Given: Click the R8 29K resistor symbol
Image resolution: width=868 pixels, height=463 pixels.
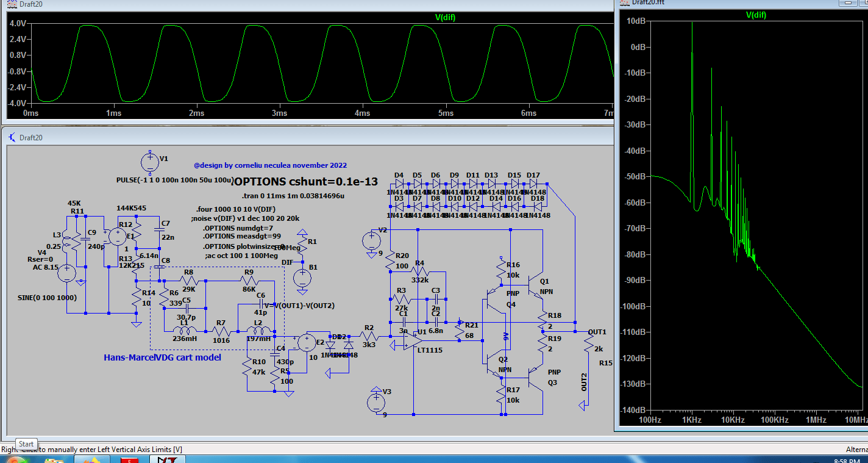Looking at the screenshot, I should pyautogui.click(x=188, y=281).
